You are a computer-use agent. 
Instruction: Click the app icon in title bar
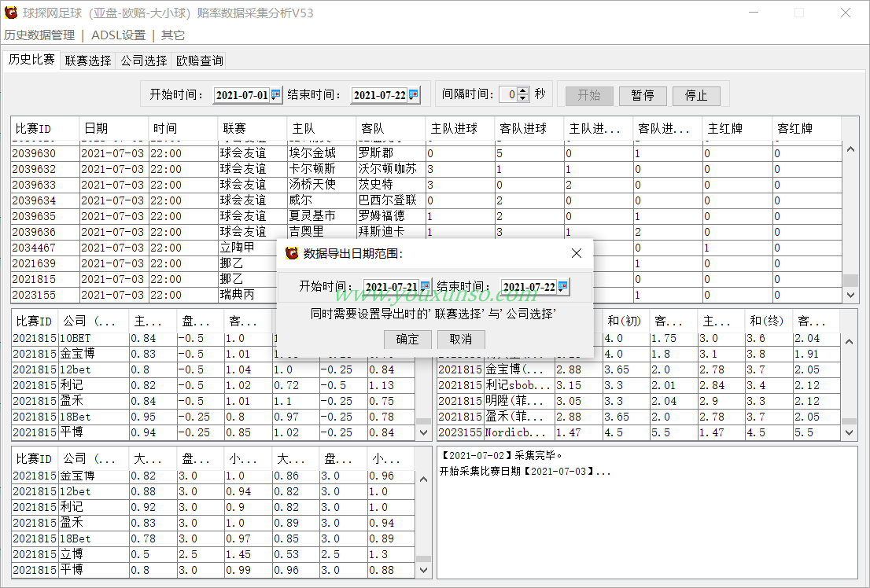click(11, 13)
